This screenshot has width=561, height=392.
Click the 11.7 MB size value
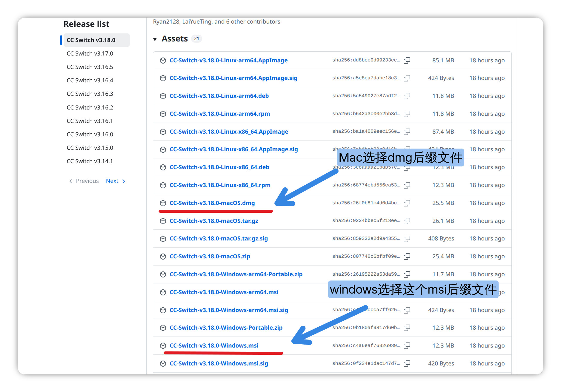[443, 274]
